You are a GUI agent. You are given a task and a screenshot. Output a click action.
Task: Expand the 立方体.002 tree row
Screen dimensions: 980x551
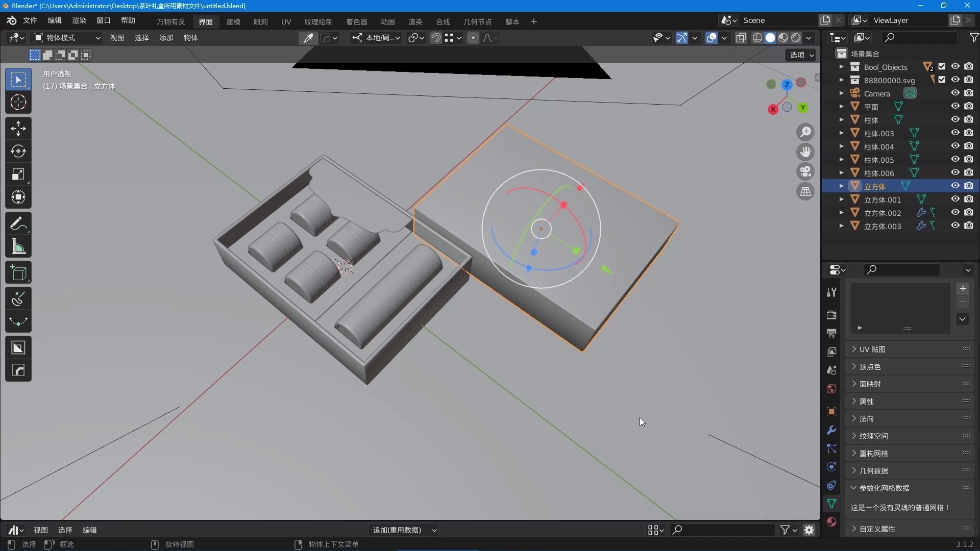(841, 213)
